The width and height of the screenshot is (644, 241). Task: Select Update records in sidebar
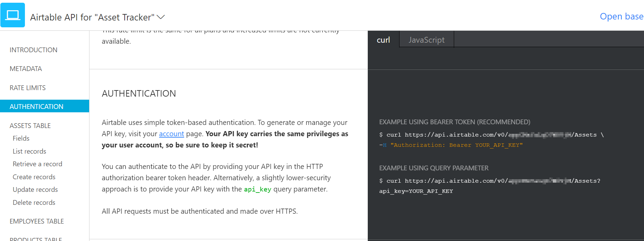(35, 189)
